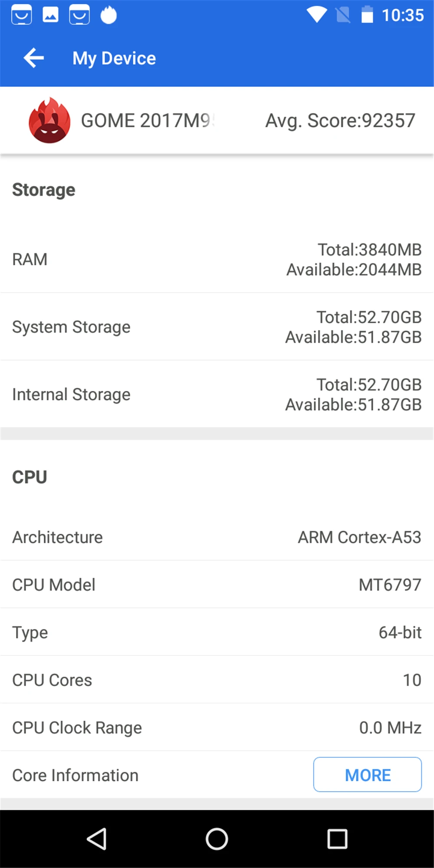Viewport: 434px width, 868px height.
Task: Tap the Wi-Fi status icon
Action: [x=316, y=15]
